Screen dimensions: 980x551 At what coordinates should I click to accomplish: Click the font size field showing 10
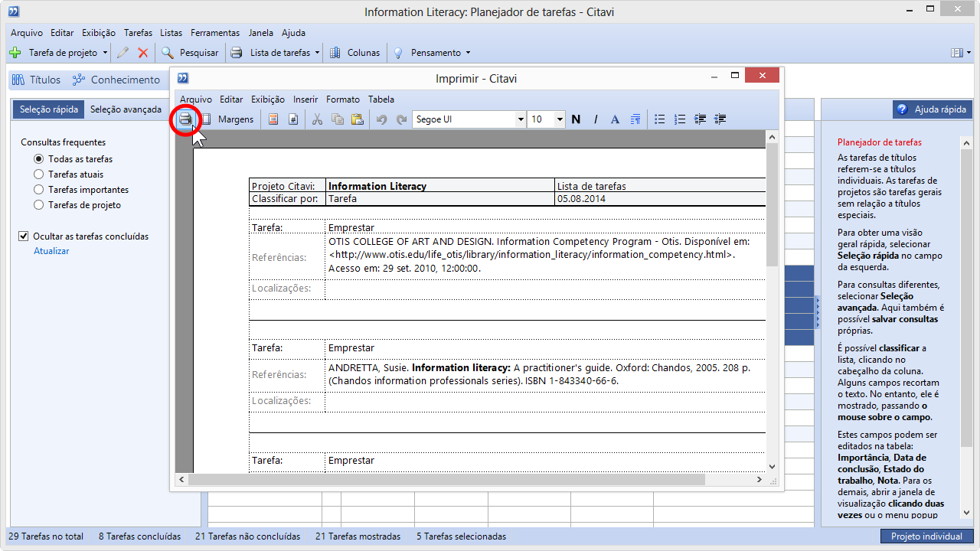541,119
